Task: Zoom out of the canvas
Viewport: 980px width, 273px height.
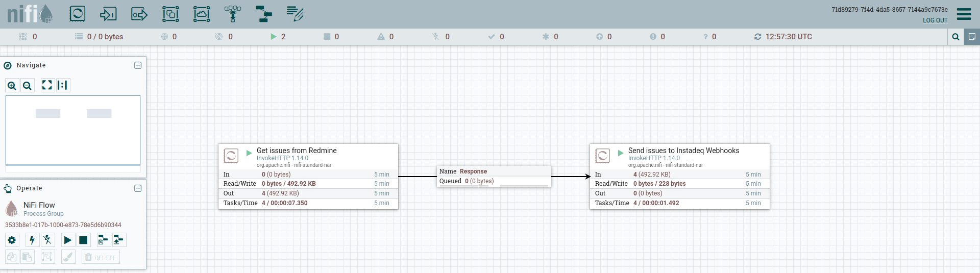Action: pyautogui.click(x=28, y=85)
